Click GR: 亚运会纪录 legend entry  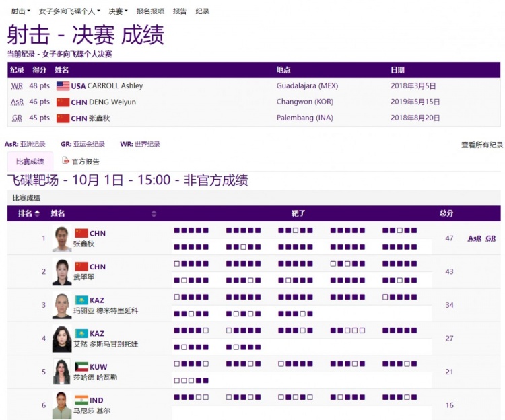click(x=83, y=144)
